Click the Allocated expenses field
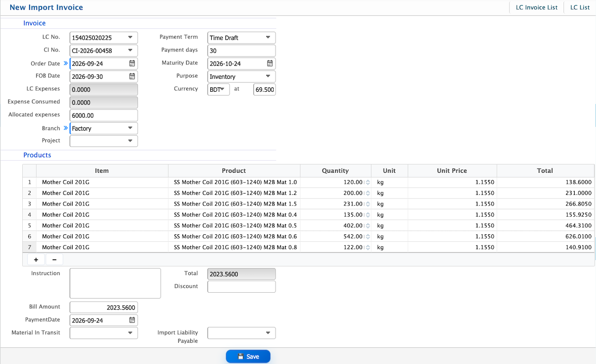The image size is (596, 364). coord(104,115)
